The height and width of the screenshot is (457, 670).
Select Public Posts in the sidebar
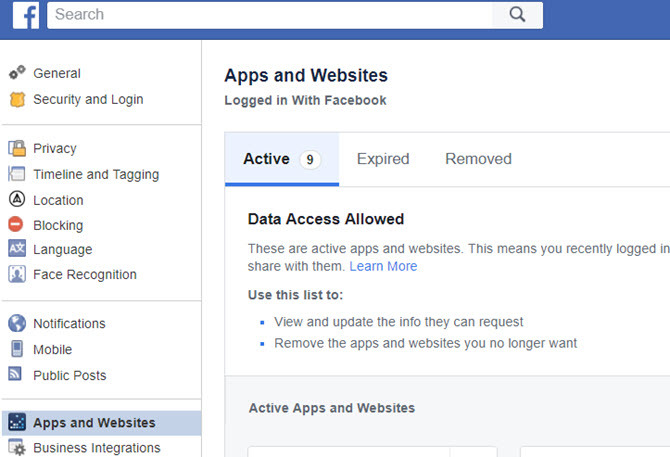click(x=70, y=375)
